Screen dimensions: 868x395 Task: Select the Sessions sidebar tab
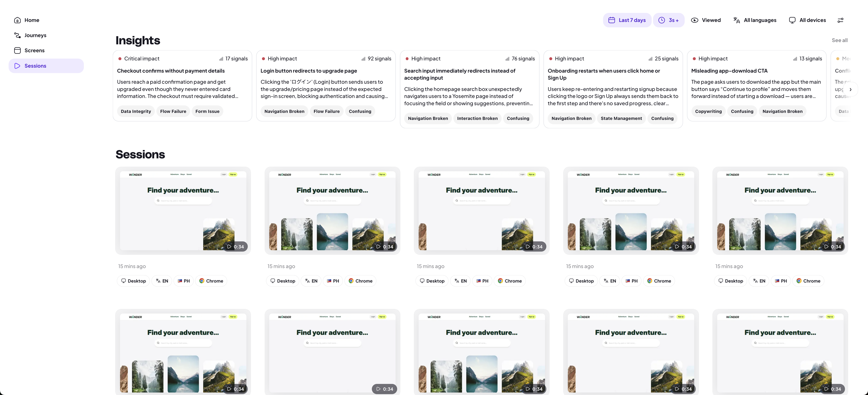pos(35,66)
